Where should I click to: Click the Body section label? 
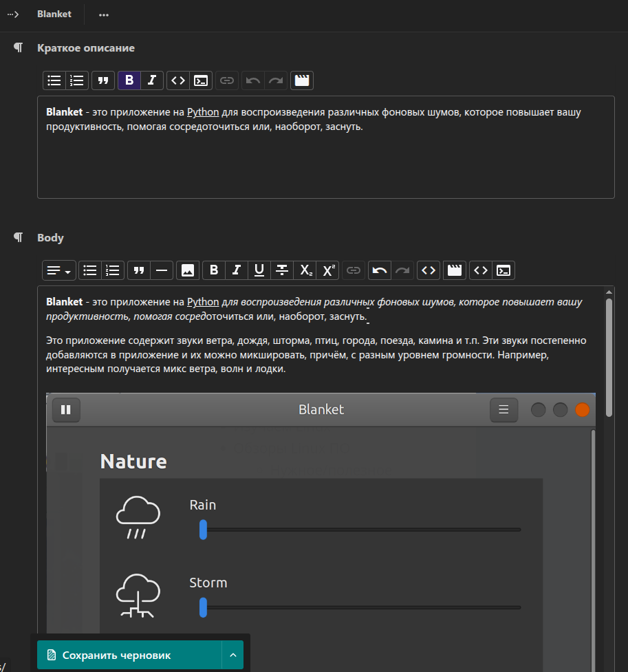coord(50,238)
